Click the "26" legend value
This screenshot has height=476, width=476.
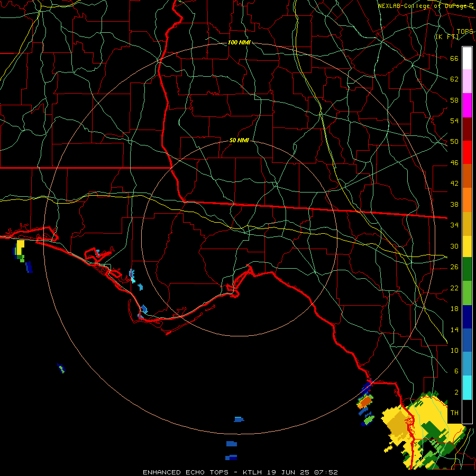[454, 267]
